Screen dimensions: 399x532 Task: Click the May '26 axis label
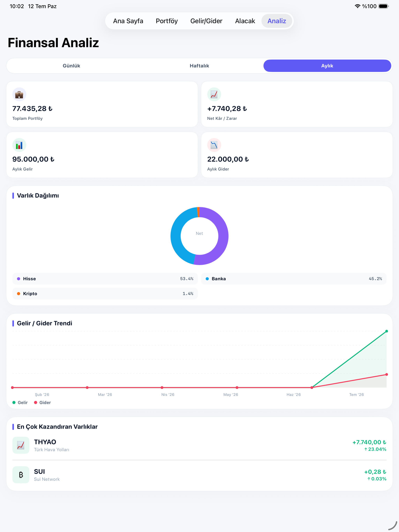pos(230,395)
